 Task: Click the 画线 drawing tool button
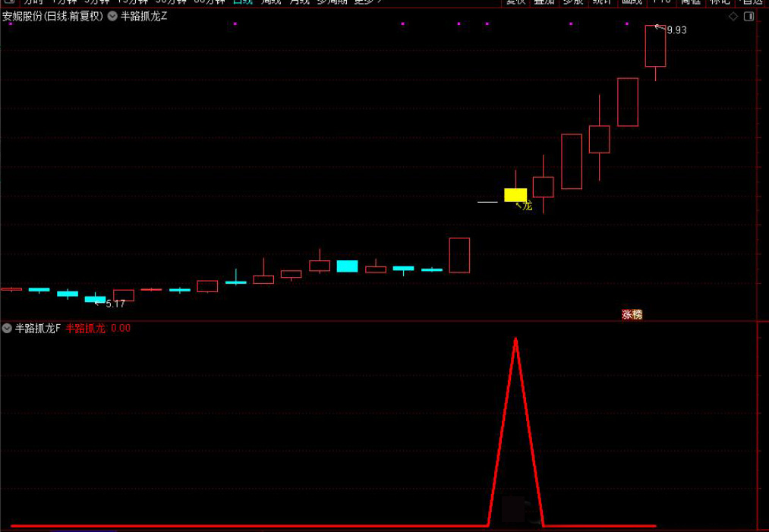click(x=632, y=2)
